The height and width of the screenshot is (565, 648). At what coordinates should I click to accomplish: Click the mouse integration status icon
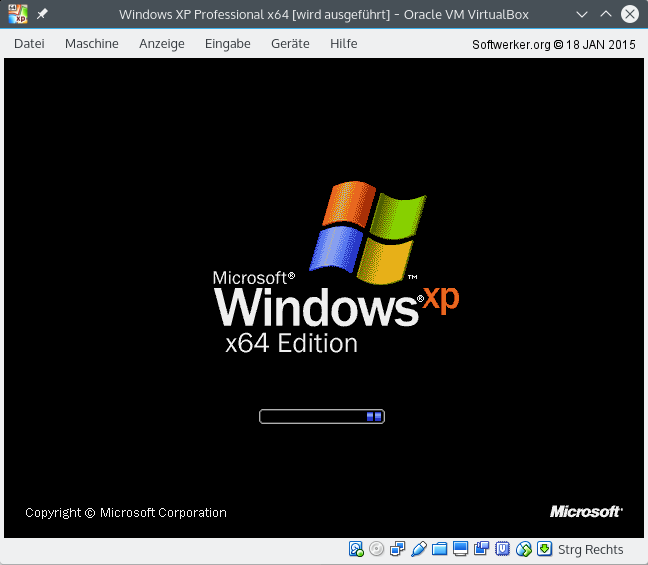click(x=524, y=549)
